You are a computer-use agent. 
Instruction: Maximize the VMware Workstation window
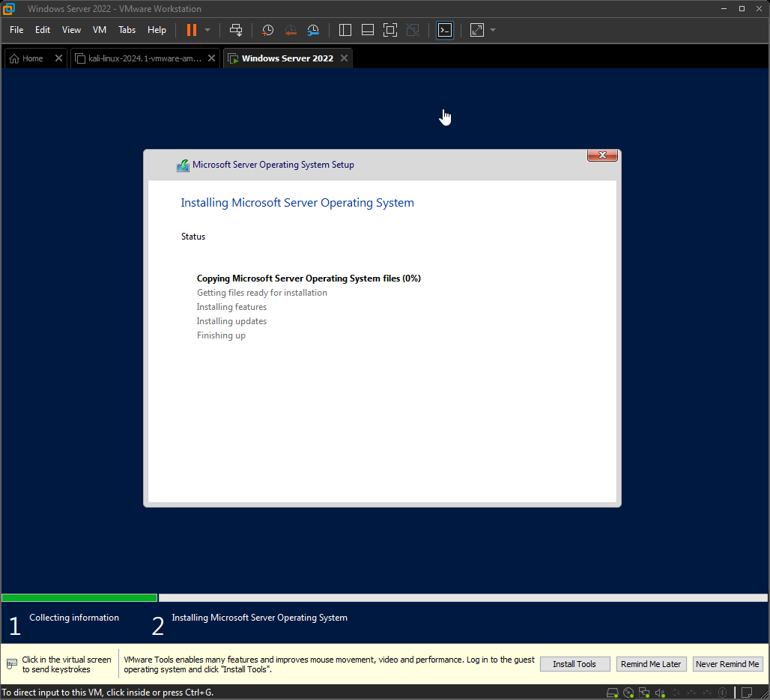742,9
